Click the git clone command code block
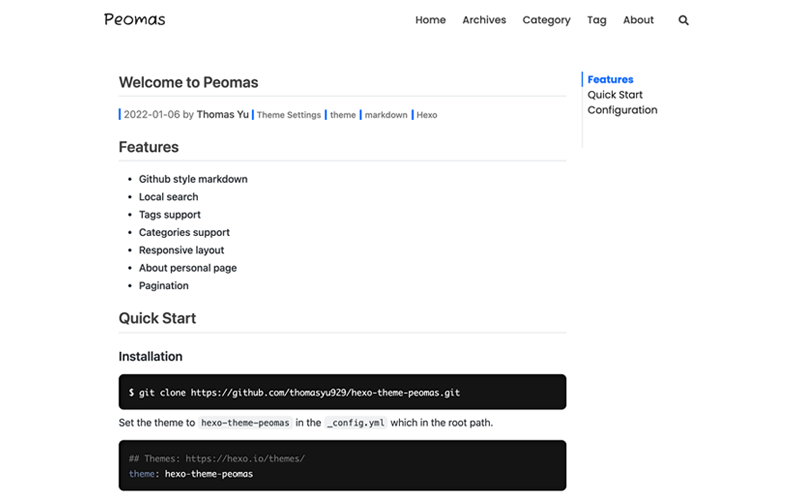 [342, 392]
